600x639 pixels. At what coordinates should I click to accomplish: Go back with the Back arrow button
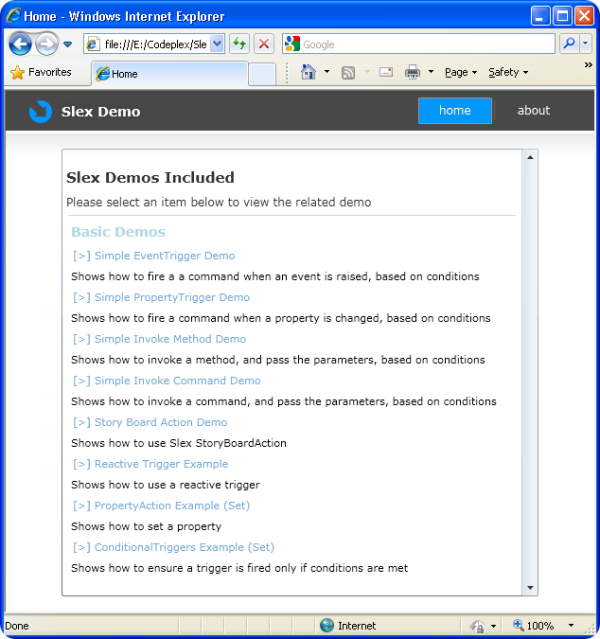pyautogui.click(x=20, y=44)
